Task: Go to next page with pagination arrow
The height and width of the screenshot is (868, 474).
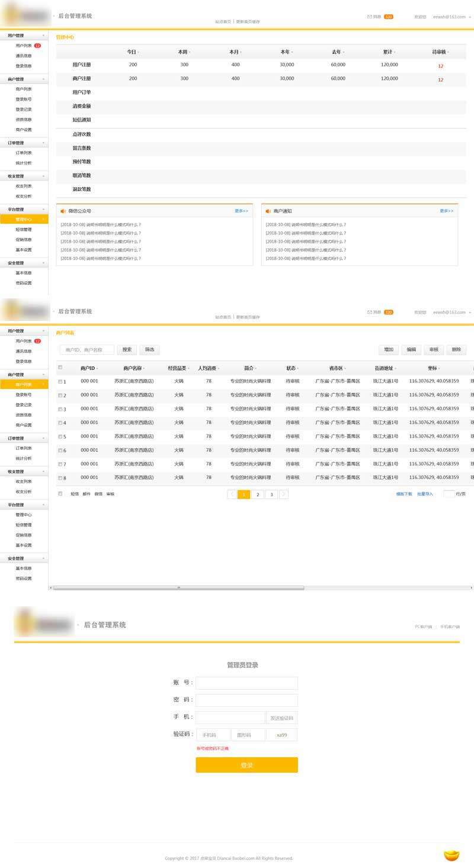Action: coord(284,494)
